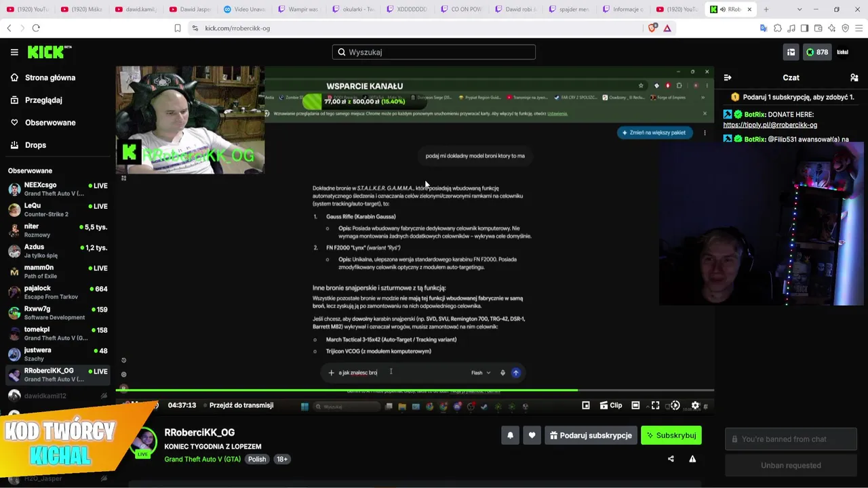Switch to the spajder men tab
Viewport: 868px width, 488px height.
coord(570,9)
